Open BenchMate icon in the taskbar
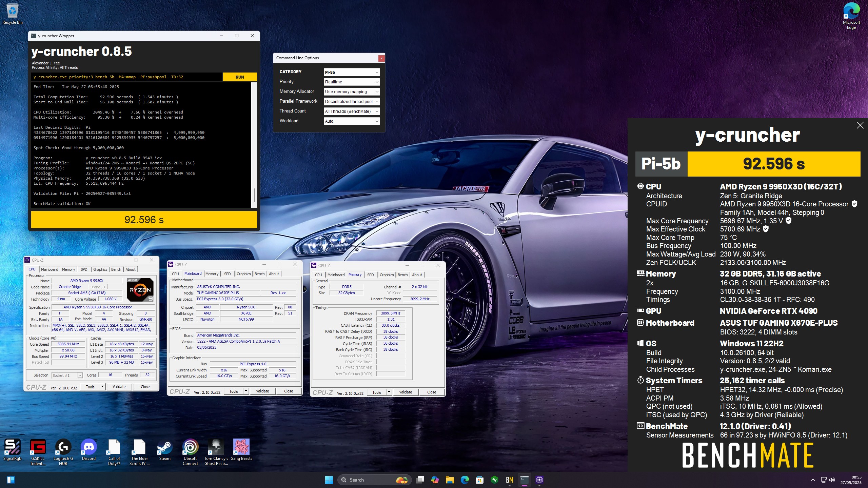The image size is (868, 488). coord(509,480)
